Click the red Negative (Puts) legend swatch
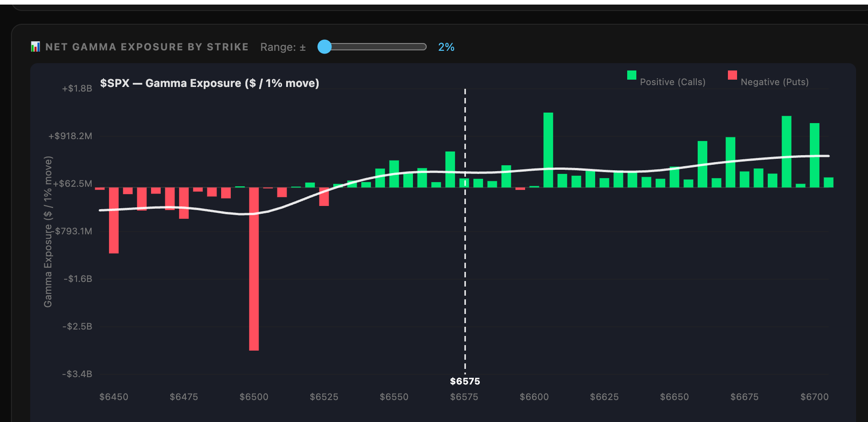 click(x=732, y=75)
